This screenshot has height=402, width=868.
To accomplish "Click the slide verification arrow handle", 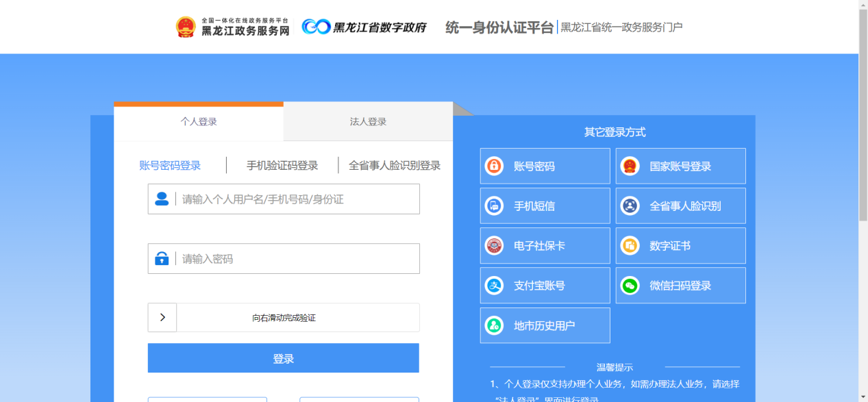I will click(162, 318).
